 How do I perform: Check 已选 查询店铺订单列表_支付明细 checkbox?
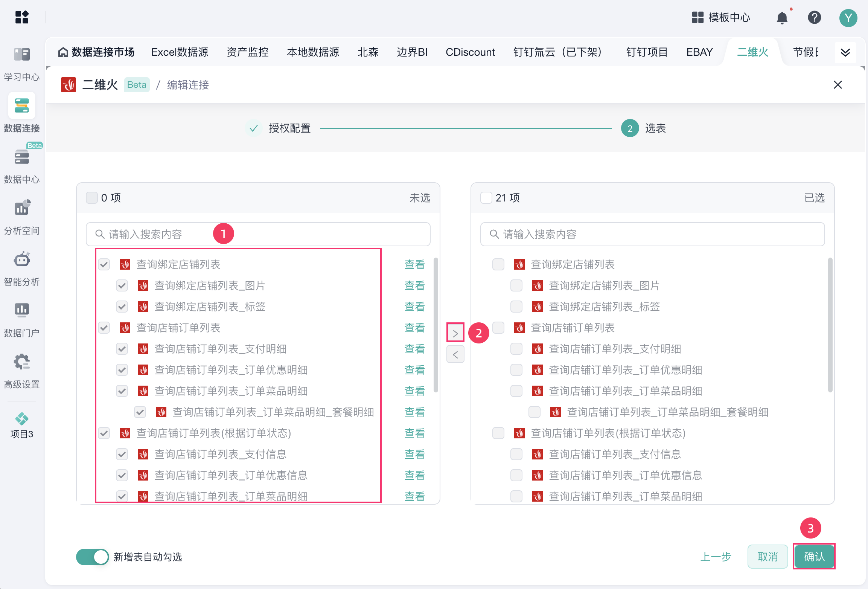click(x=516, y=349)
